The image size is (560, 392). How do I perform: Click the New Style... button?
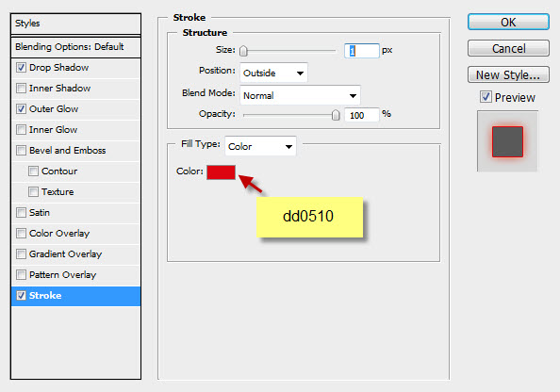pos(508,74)
